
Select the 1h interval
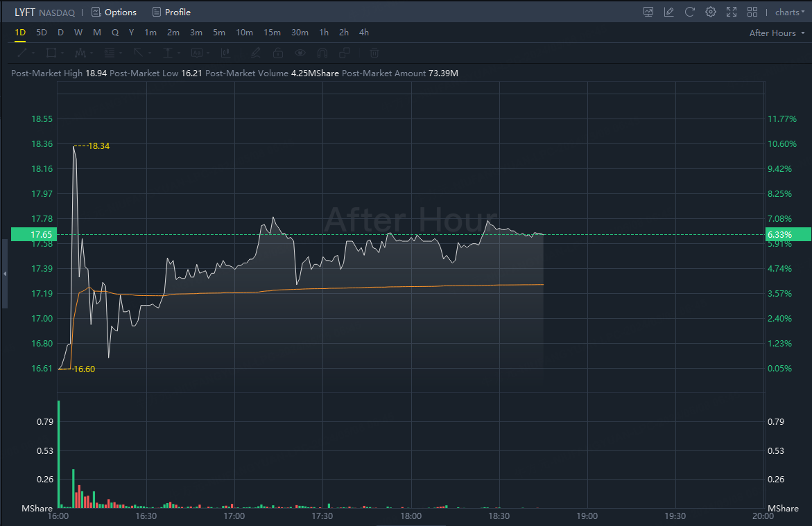pyautogui.click(x=325, y=32)
